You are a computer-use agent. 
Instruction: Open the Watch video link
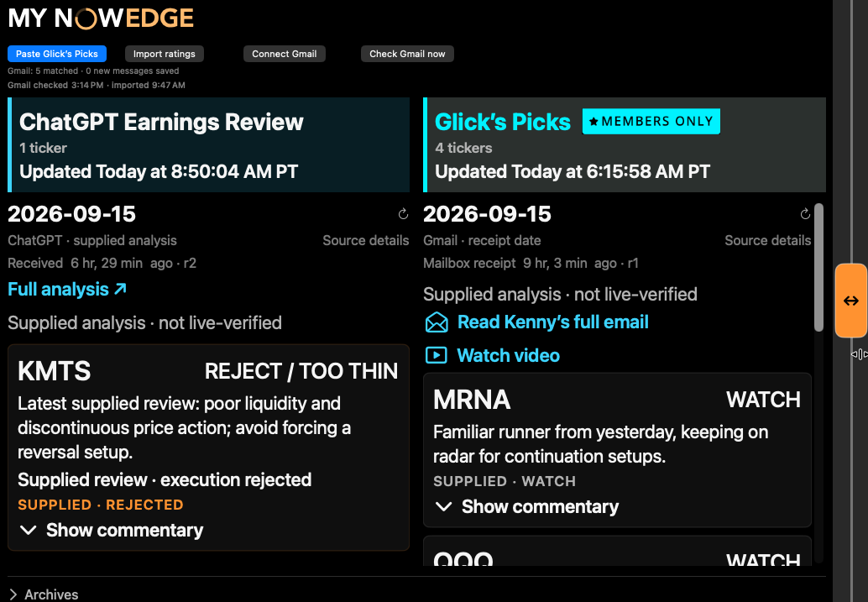coord(508,355)
